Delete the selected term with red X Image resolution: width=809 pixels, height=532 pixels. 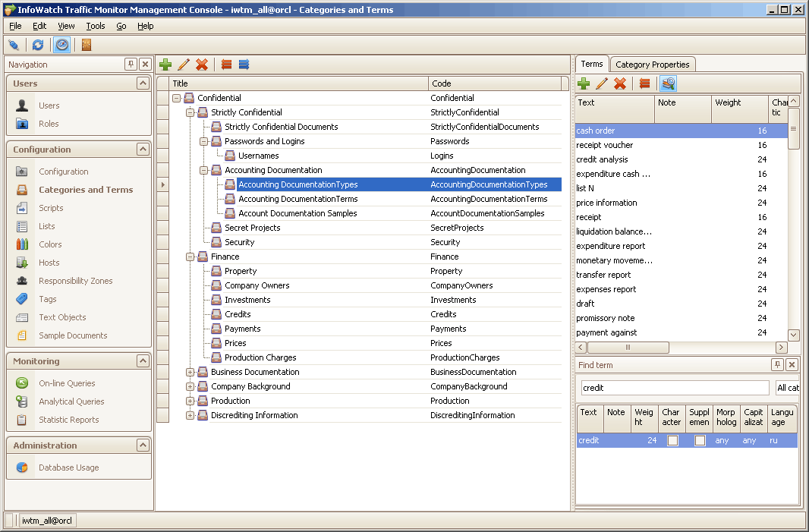(x=619, y=83)
